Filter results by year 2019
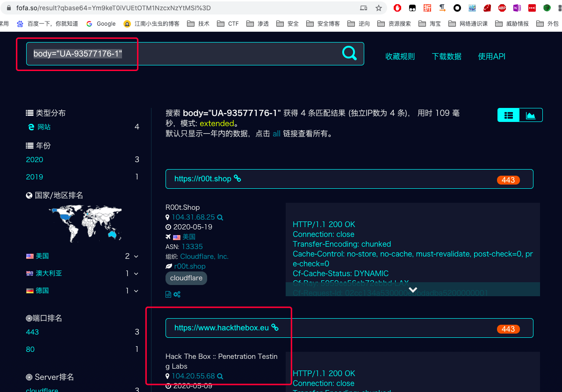Viewport: 562px width, 392px height. coord(35,177)
